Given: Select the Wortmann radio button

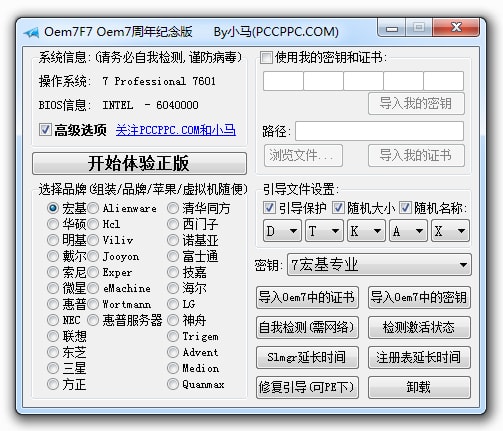Looking at the screenshot, I should click(93, 304).
